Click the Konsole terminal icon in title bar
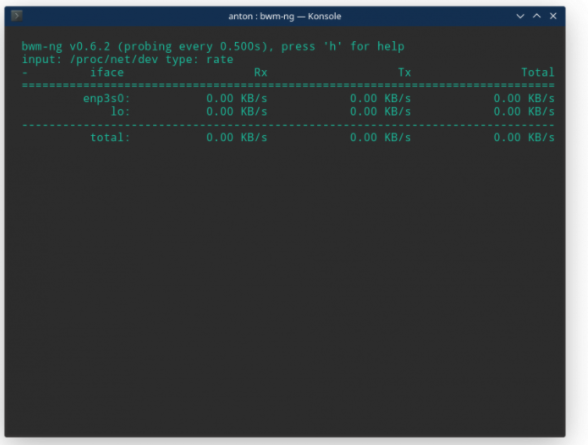Screen dimensions: 588x445 (16, 16)
